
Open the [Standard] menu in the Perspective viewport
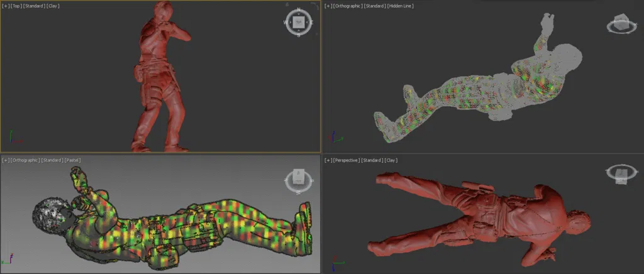[x=372, y=160]
